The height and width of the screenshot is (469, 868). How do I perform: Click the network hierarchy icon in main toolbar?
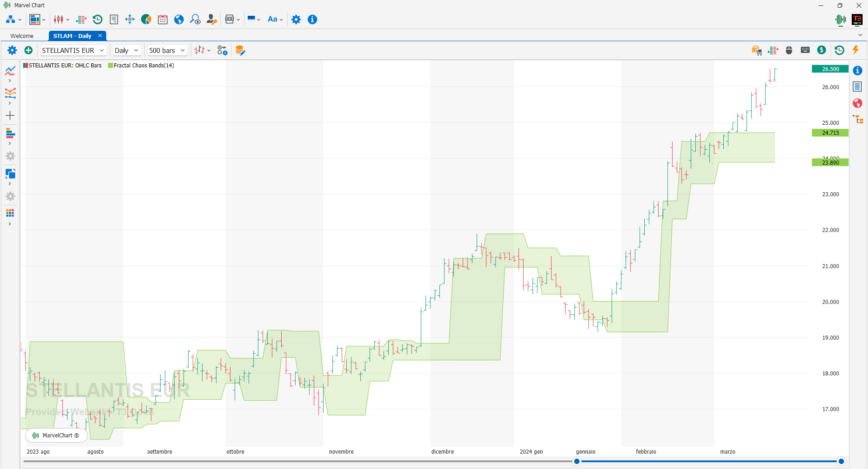[x=10, y=19]
